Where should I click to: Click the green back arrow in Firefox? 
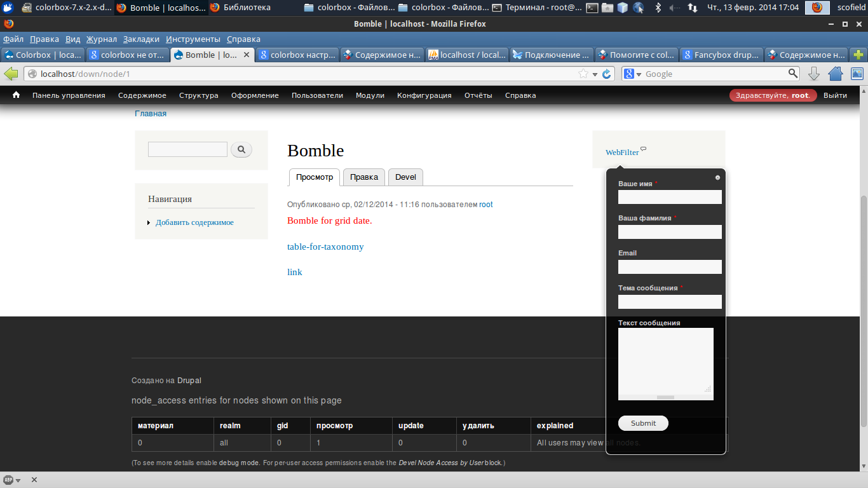(x=11, y=74)
